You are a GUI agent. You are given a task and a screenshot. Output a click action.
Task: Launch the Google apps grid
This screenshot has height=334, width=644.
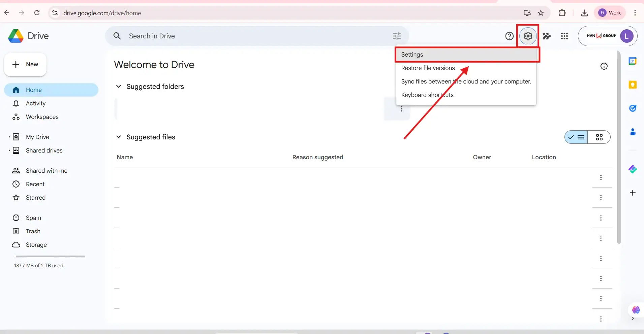pos(565,36)
